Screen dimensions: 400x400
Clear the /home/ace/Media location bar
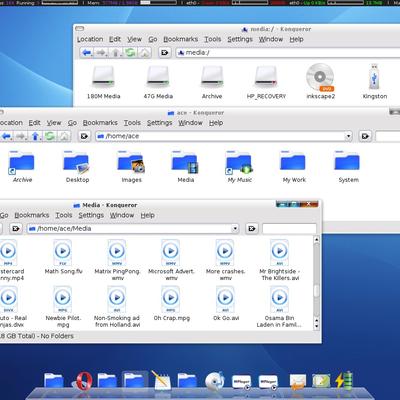tap(16, 229)
